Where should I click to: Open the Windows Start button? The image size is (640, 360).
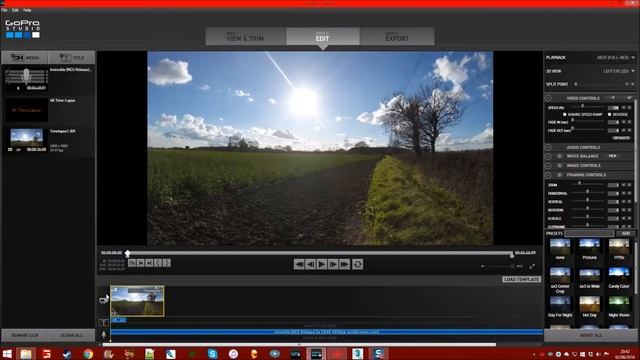point(7,353)
